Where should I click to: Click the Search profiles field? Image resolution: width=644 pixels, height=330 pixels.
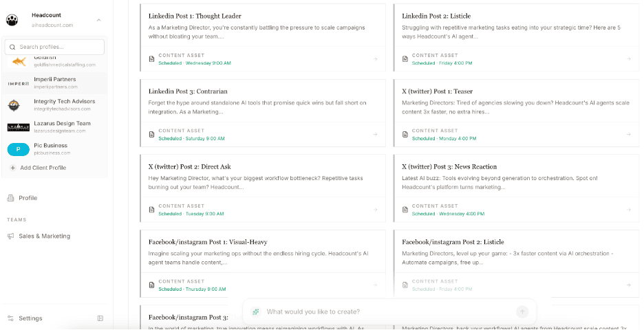pos(54,47)
